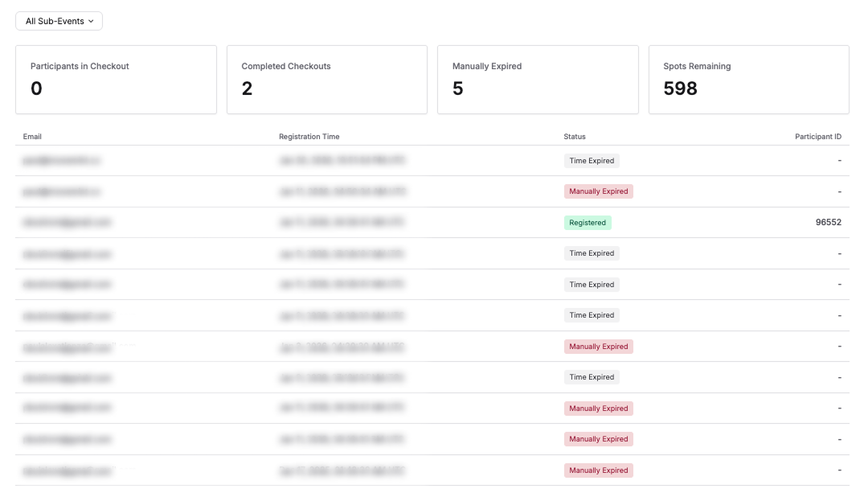Click the Participant ID column header
This screenshot has width=868, height=497.
point(817,137)
